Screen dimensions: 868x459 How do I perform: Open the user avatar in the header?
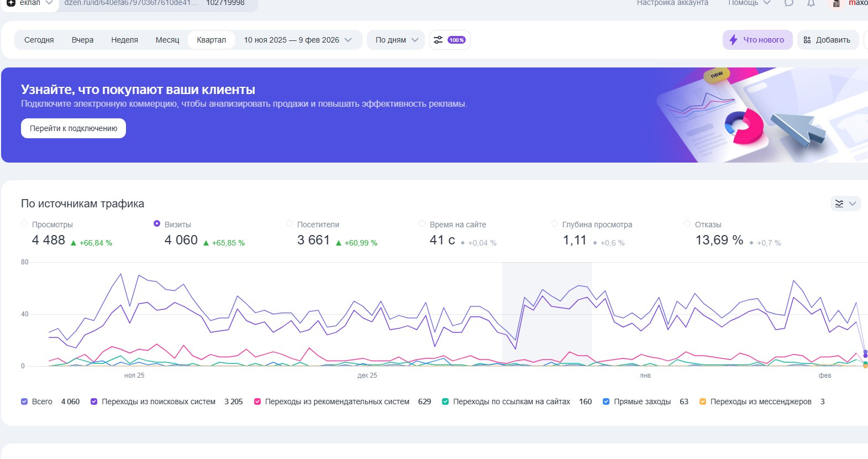click(x=837, y=3)
